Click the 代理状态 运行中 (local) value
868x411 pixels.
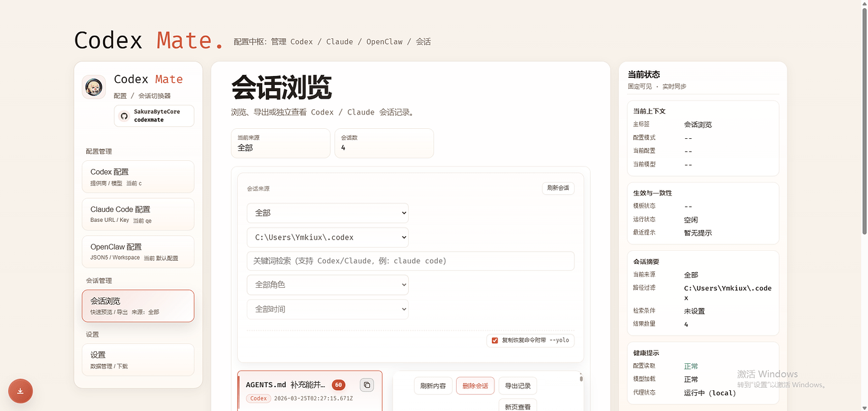(x=710, y=393)
